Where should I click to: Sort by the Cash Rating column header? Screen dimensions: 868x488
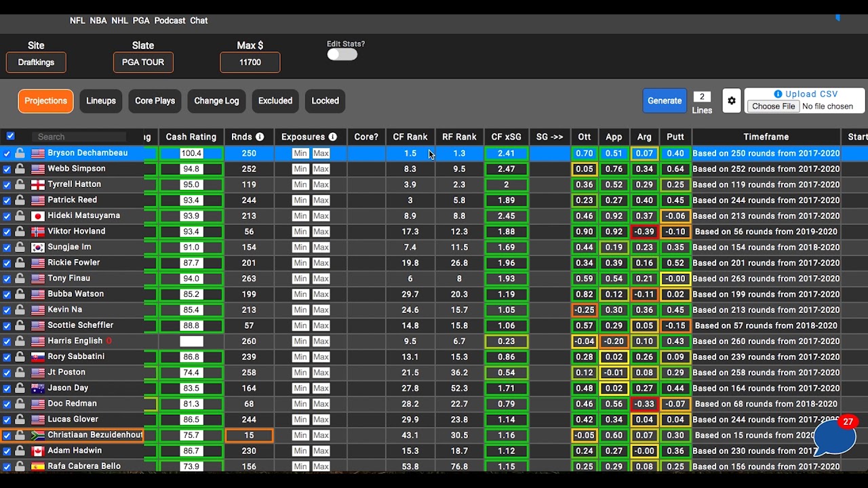pos(191,137)
